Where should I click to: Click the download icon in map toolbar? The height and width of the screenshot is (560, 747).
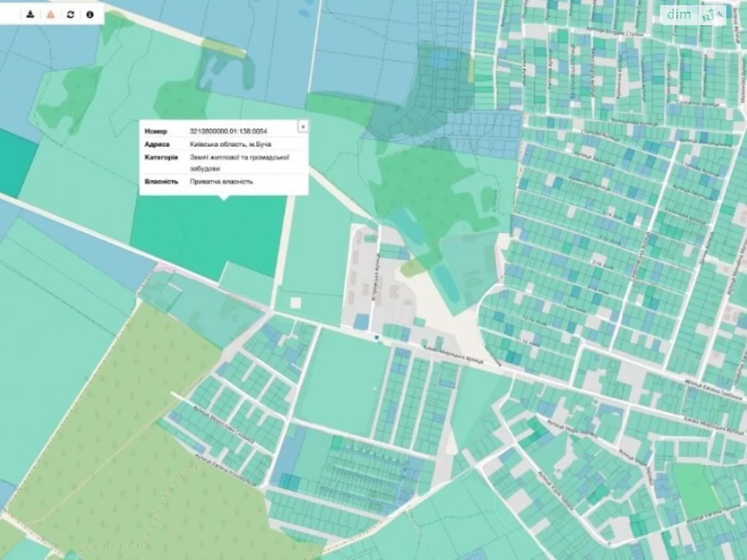(30, 14)
